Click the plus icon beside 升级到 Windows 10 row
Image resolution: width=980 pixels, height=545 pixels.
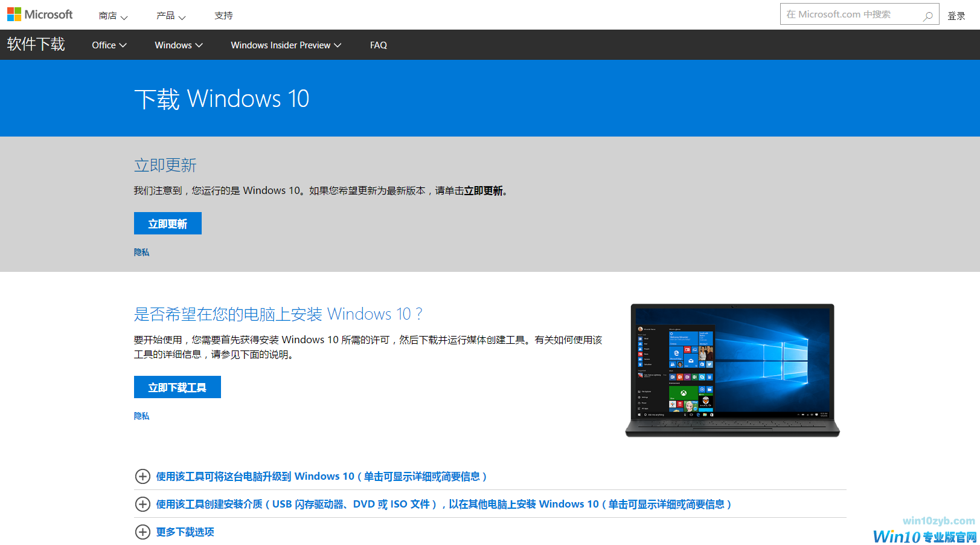[x=143, y=476]
